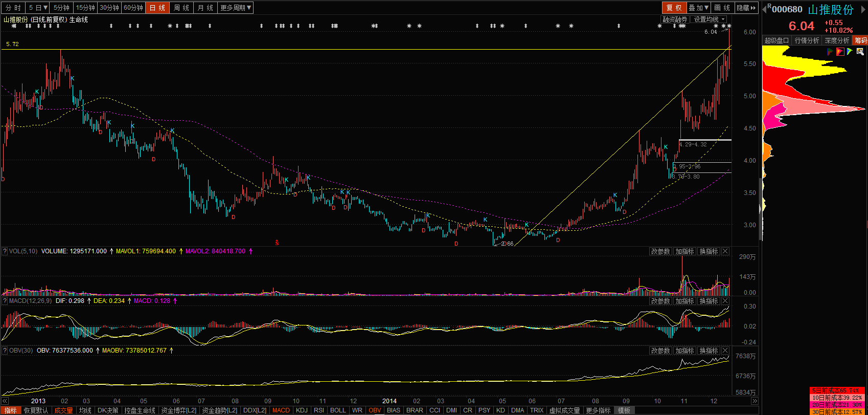Select 资金趋势[L2] indicator
The width and height of the screenshot is (868, 415).
point(220,410)
